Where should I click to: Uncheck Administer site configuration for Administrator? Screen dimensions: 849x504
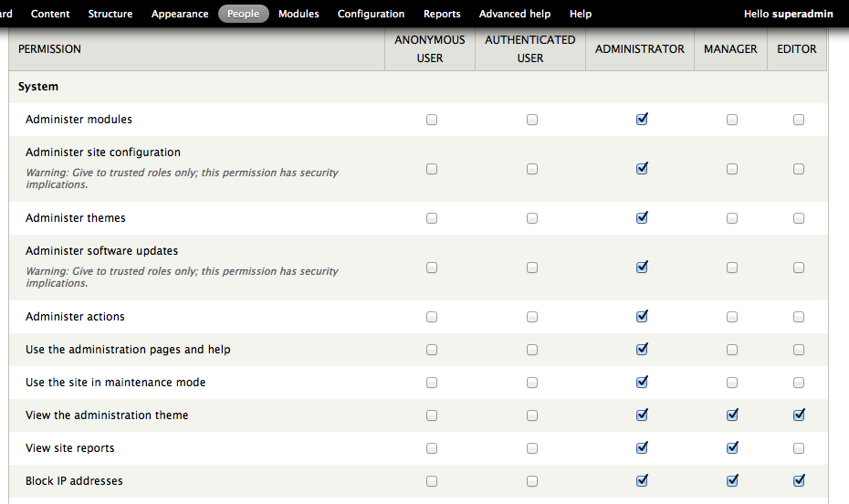coord(642,168)
